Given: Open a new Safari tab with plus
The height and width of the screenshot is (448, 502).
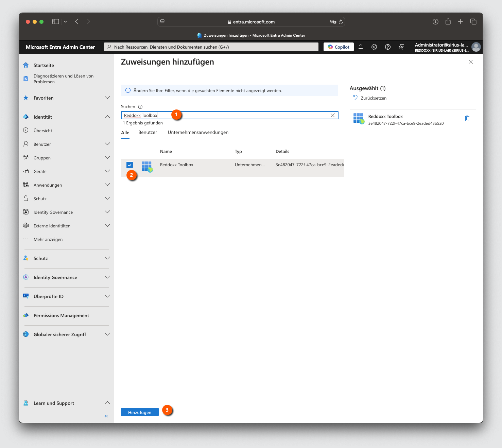Looking at the screenshot, I should click(461, 21).
